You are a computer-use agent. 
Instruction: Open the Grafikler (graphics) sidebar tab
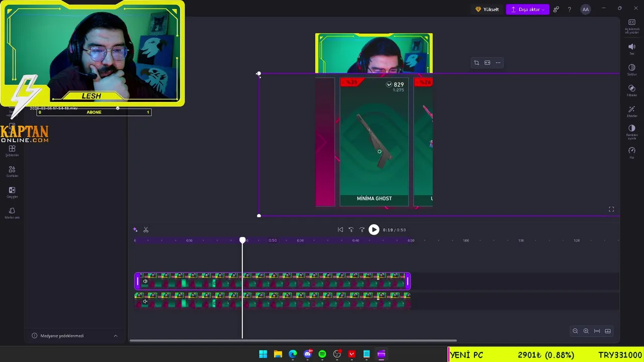tap(12, 171)
